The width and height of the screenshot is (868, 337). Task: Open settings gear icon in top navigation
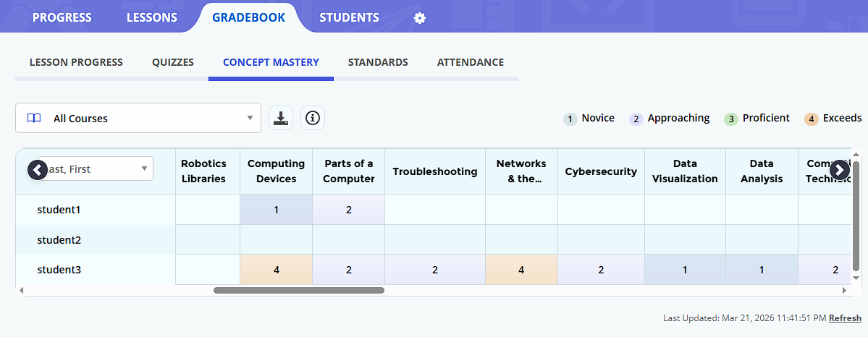pyautogui.click(x=420, y=17)
